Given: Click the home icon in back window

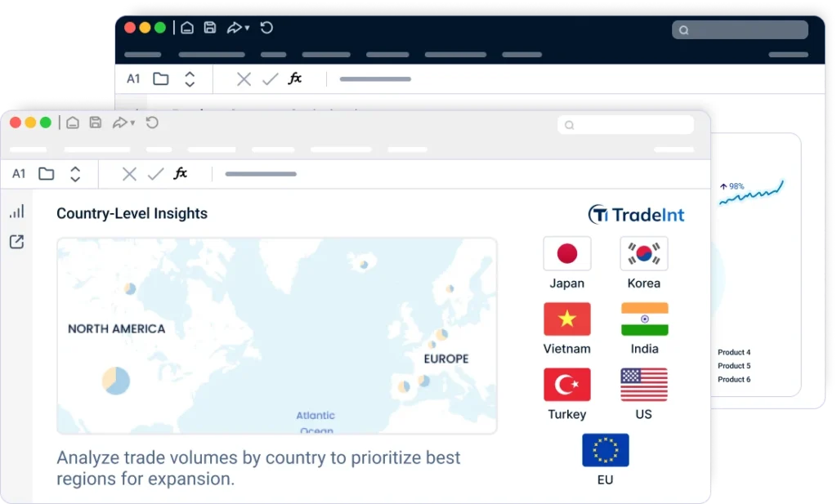Looking at the screenshot, I should pyautogui.click(x=187, y=28).
